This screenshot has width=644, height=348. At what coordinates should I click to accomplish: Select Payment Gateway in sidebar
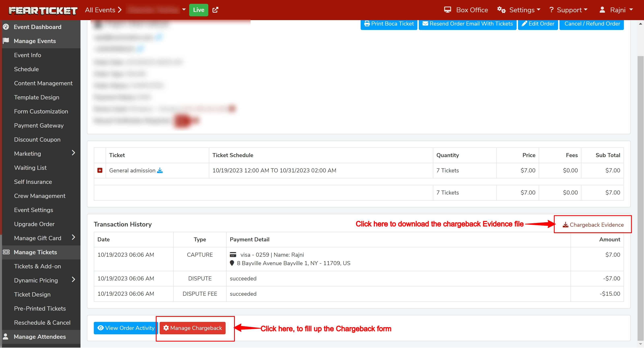(39, 126)
